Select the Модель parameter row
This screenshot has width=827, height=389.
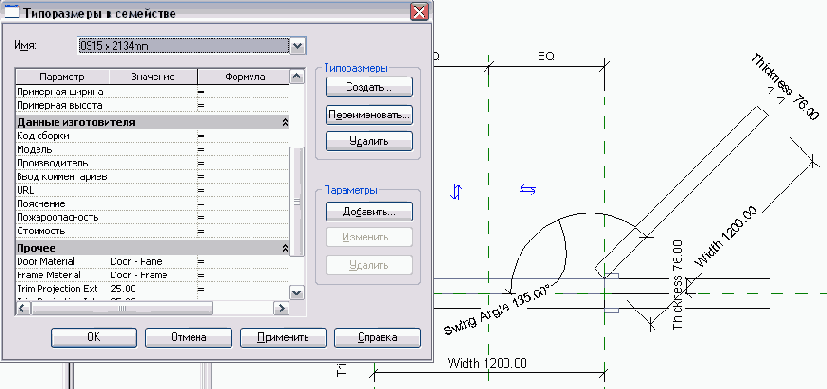[152, 150]
